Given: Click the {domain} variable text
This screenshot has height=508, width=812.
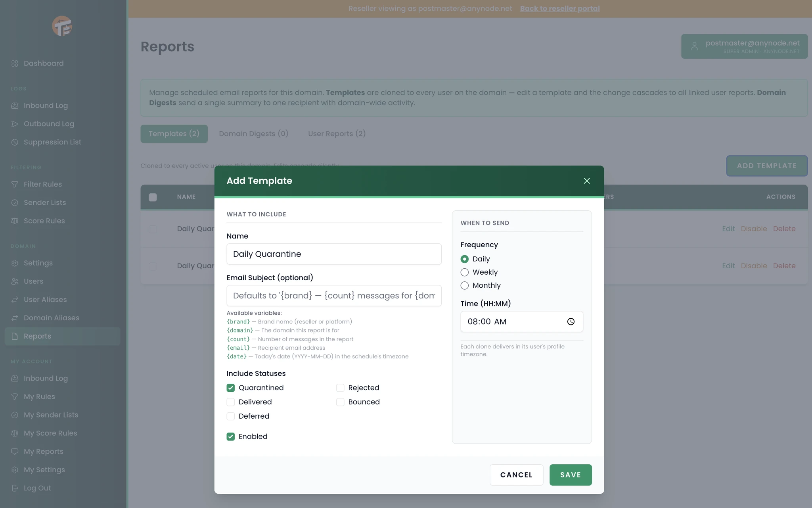Looking at the screenshot, I should point(240,331).
